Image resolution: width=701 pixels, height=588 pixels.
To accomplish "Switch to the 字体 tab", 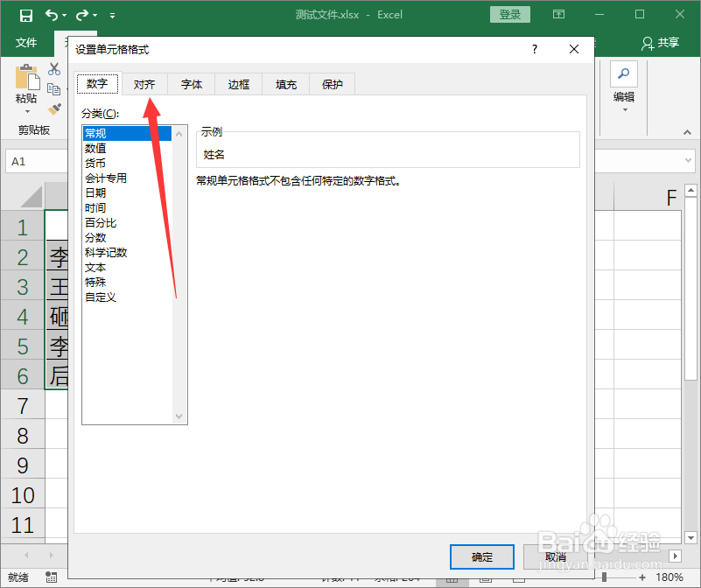I will point(192,85).
